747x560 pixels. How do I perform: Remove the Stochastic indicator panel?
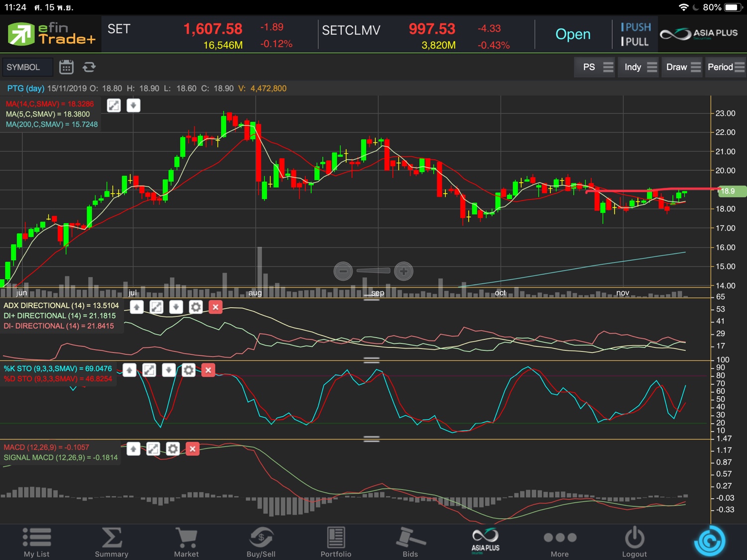(208, 370)
